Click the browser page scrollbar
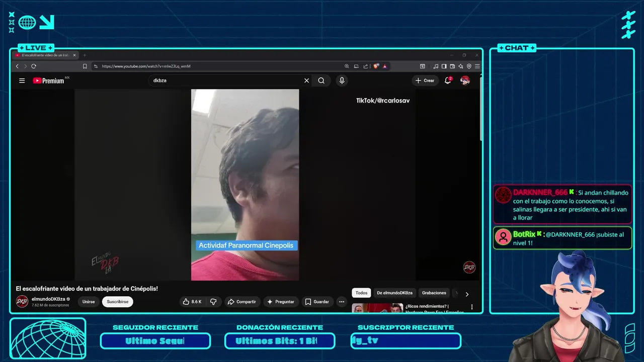Viewport: 644px width, 362px height. pyautogui.click(x=481, y=108)
